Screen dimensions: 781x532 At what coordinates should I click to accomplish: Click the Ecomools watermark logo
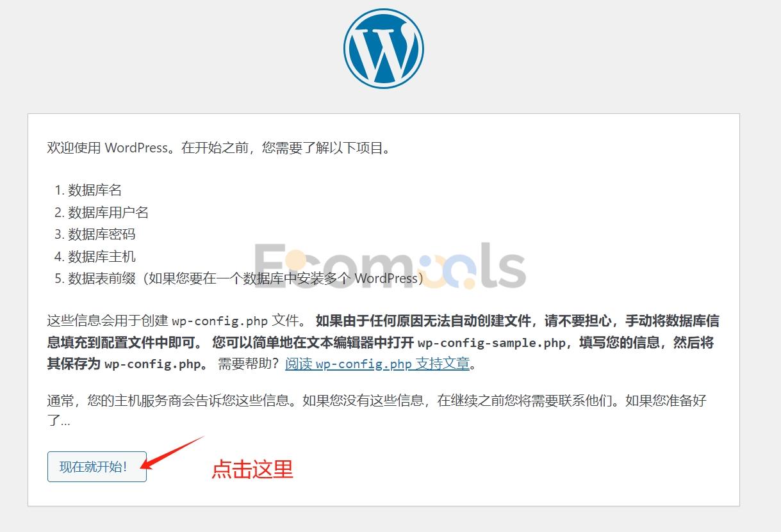click(x=390, y=266)
